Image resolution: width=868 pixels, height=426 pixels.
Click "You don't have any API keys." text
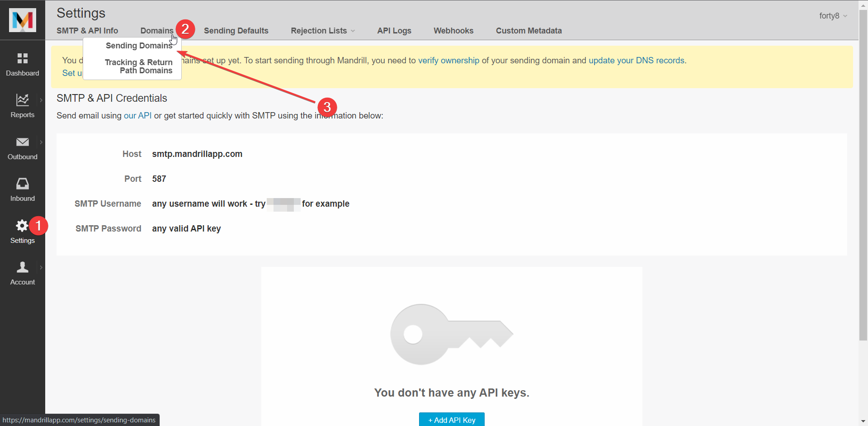click(452, 393)
